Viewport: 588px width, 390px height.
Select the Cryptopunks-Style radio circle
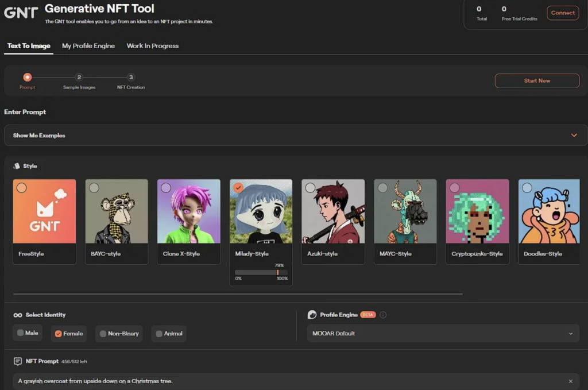click(x=455, y=187)
